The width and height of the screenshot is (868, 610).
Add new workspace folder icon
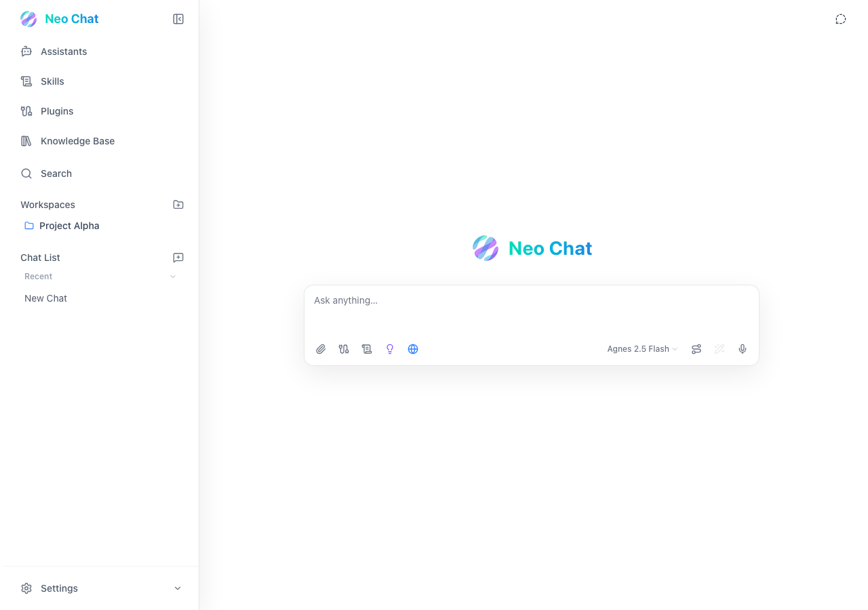tap(178, 205)
